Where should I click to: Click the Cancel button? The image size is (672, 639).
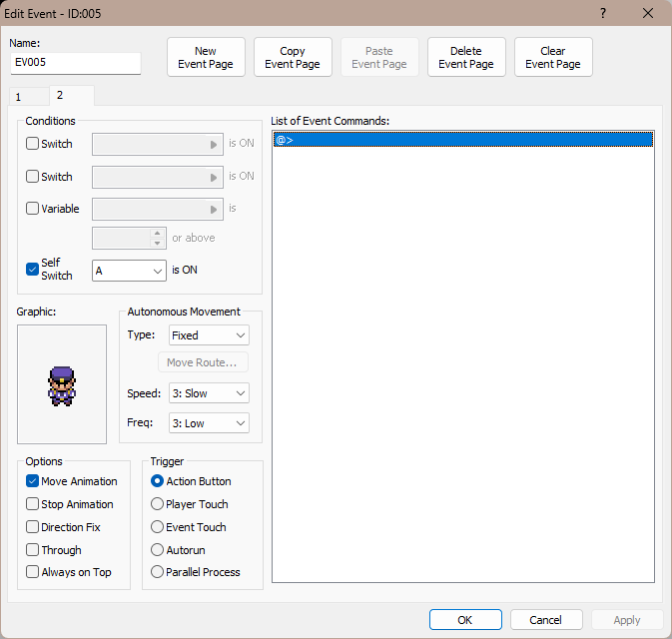546,620
